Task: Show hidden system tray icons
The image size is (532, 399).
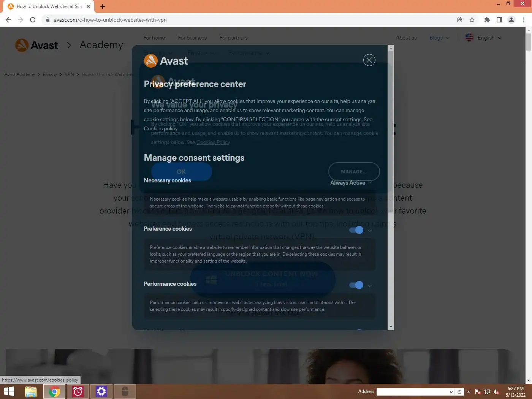Action: click(x=469, y=392)
